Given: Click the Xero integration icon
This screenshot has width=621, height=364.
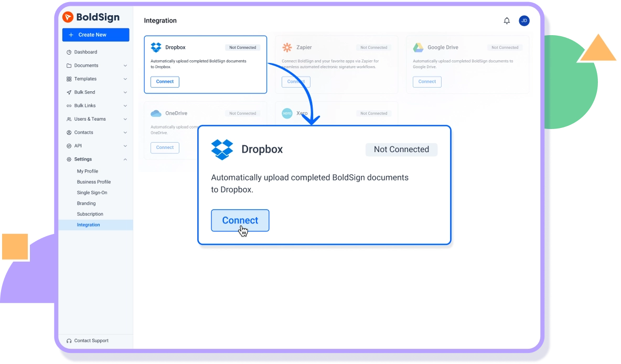Looking at the screenshot, I should [x=287, y=113].
